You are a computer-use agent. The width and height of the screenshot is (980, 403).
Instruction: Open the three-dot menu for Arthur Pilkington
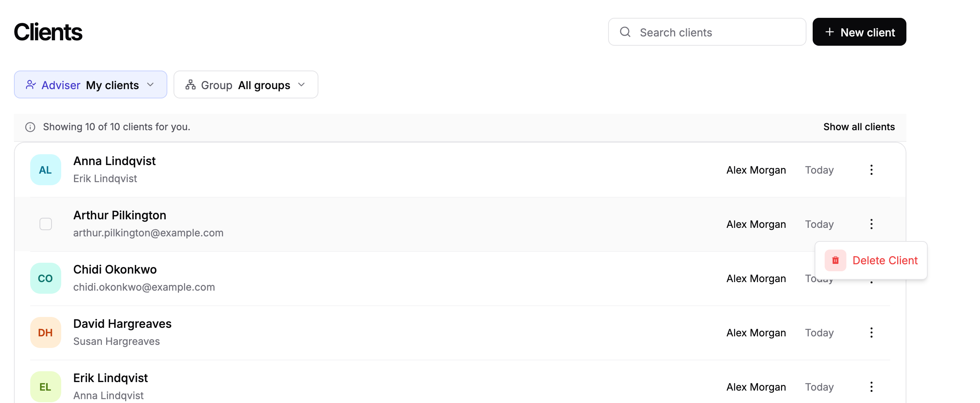pos(871,224)
